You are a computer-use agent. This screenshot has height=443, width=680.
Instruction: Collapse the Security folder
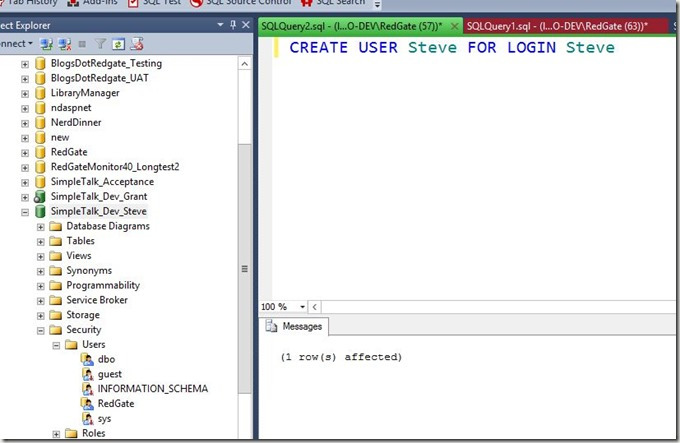point(41,331)
